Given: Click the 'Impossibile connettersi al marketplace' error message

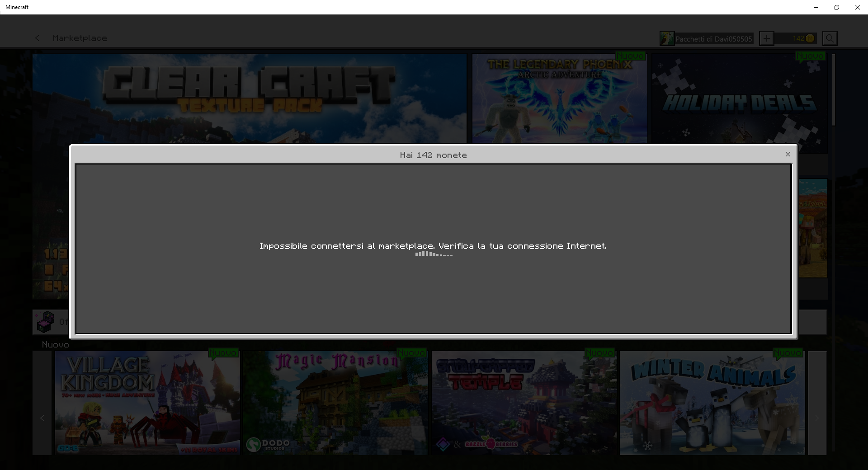Looking at the screenshot, I should (433, 246).
